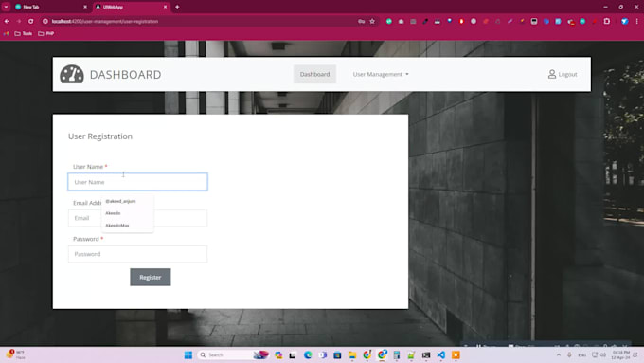
Task: Open the Chrome three-dot menu
Action: coord(637,22)
